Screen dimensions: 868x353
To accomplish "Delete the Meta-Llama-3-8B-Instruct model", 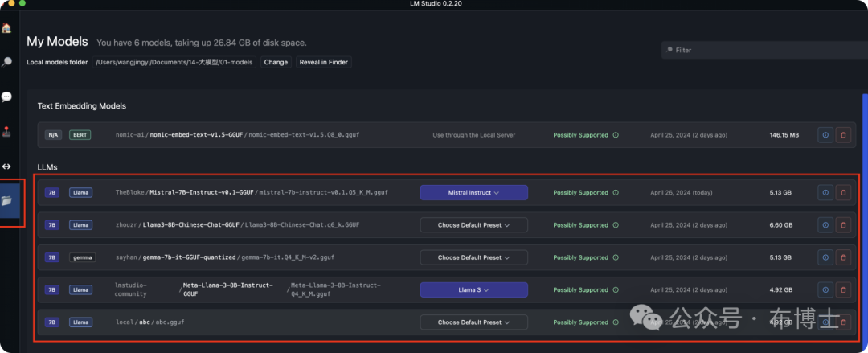I will click(x=843, y=289).
